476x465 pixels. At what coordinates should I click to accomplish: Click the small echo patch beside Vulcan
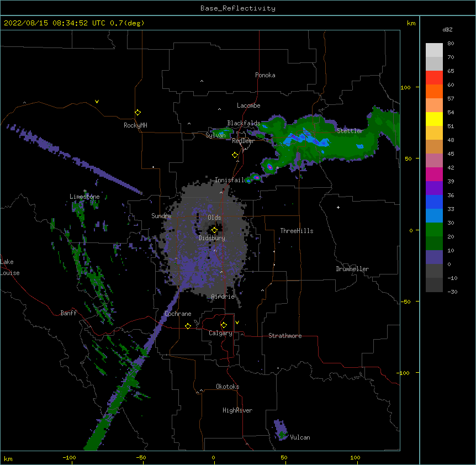click(x=281, y=430)
